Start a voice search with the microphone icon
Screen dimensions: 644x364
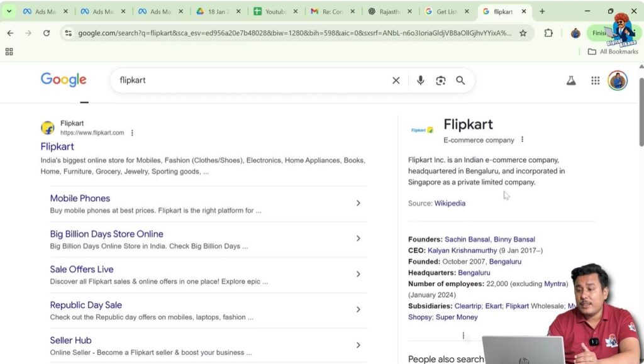(420, 80)
